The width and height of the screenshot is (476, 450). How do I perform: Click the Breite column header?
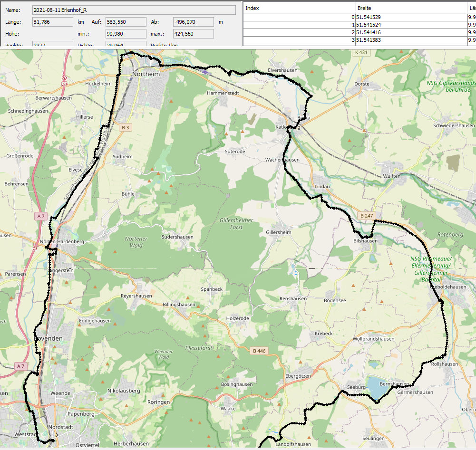(411, 8)
